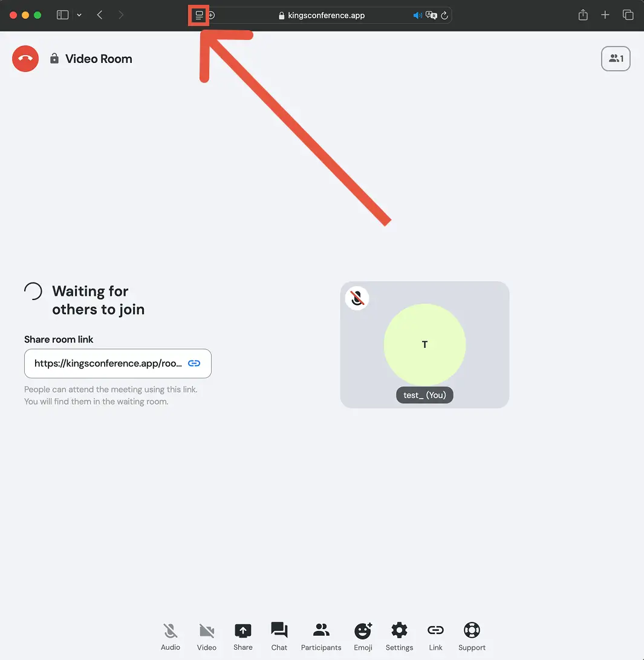Open the Chat panel
Viewport: 644px width, 660px height.
tap(279, 636)
